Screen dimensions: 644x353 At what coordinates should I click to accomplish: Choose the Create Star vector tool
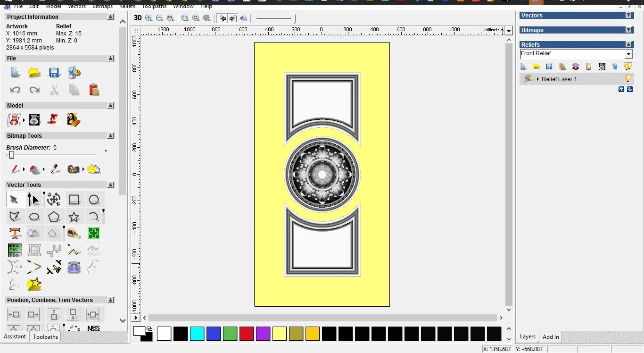[74, 217]
